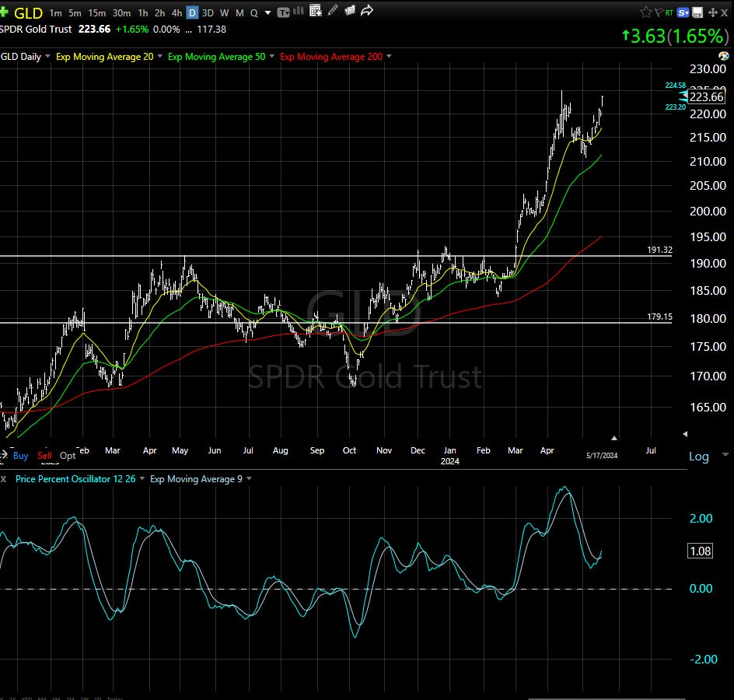Image resolution: width=734 pixels, height=700 pixels.
Task: Click the Exp Moving Average 50 label
Action: point(216,57)
